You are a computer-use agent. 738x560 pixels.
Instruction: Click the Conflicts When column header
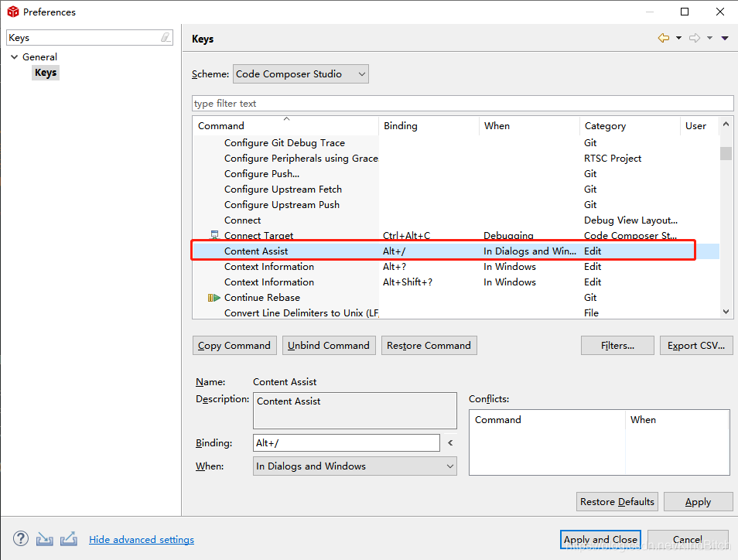[x=678, y=420]
